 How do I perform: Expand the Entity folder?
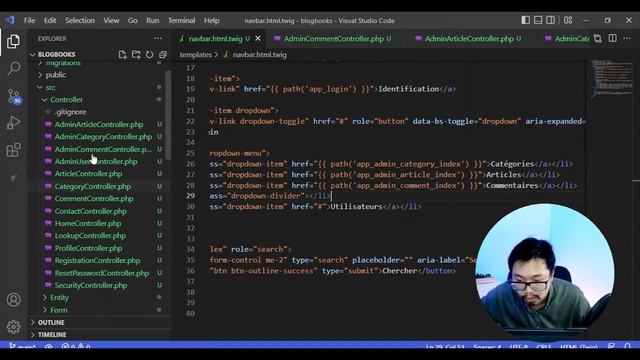(59, 298)
